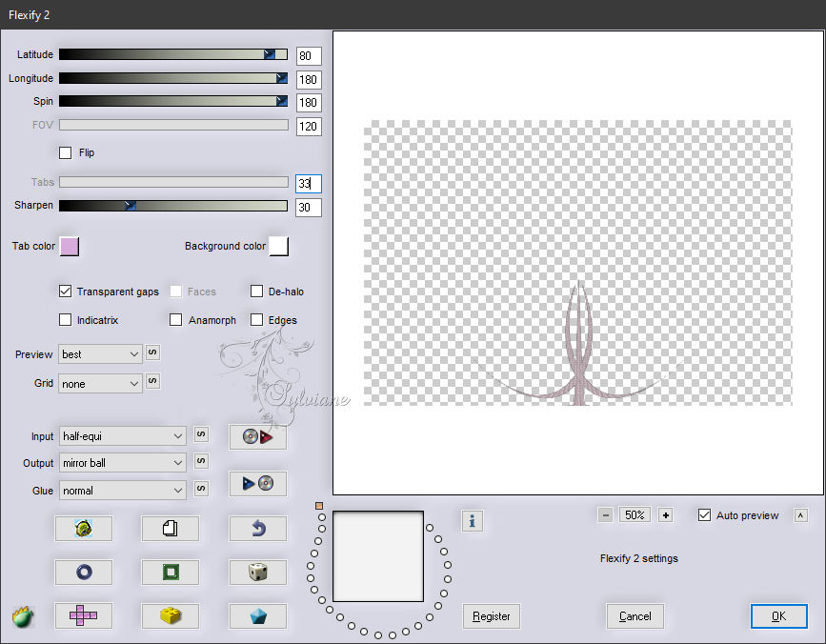Click the dice randomize button
This screenshot has width=826, height=644.
257,572
